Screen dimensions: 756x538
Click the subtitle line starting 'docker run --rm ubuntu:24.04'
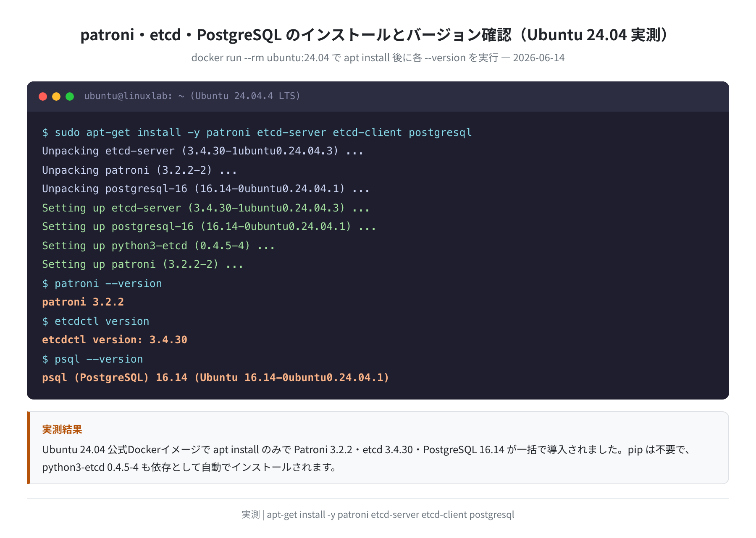pos(378,57)
